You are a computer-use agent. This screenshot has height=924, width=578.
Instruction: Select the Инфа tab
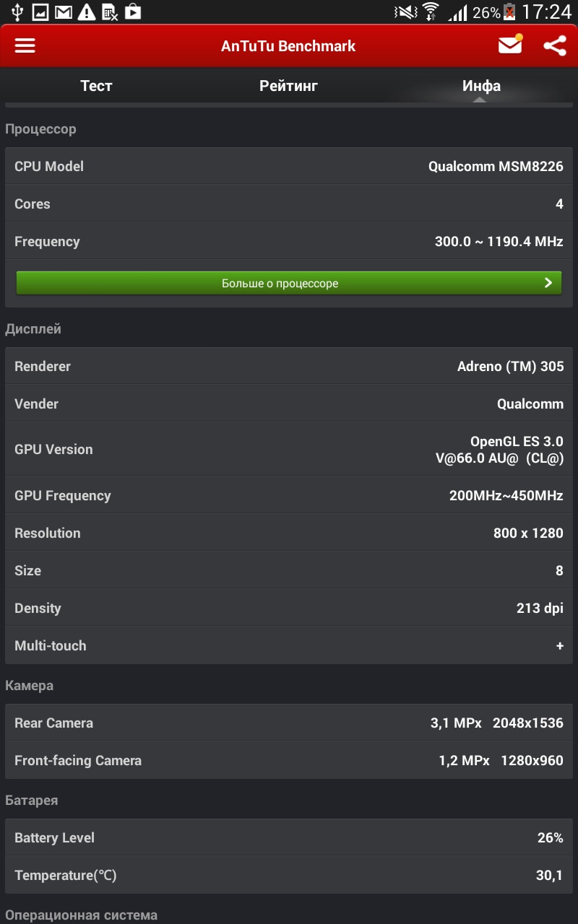(481, 86)
